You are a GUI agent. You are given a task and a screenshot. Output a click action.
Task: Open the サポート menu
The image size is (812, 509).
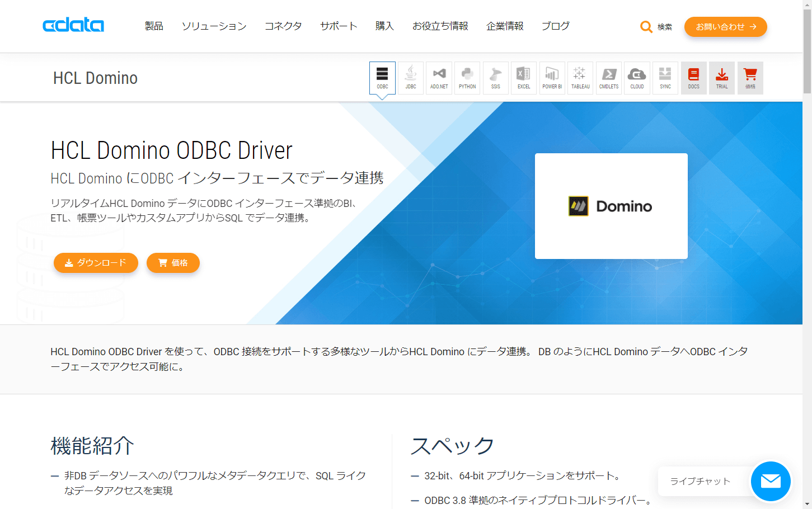point(339,26)
